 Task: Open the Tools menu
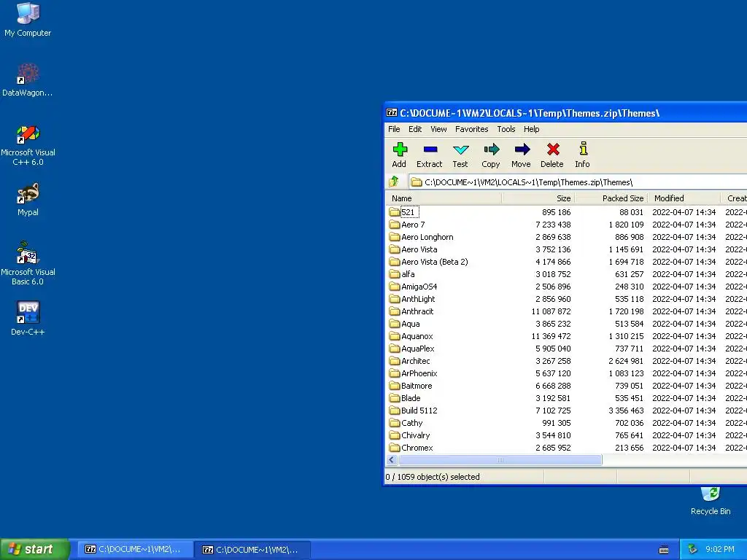pyautogui.click(x=506, y=129)
